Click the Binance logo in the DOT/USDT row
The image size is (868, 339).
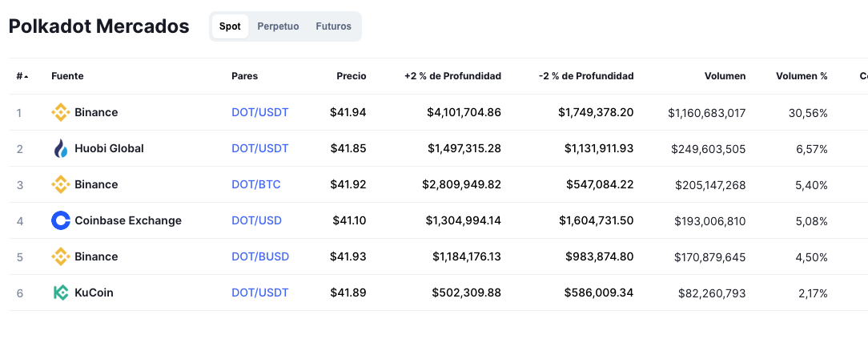click(60, 112)
